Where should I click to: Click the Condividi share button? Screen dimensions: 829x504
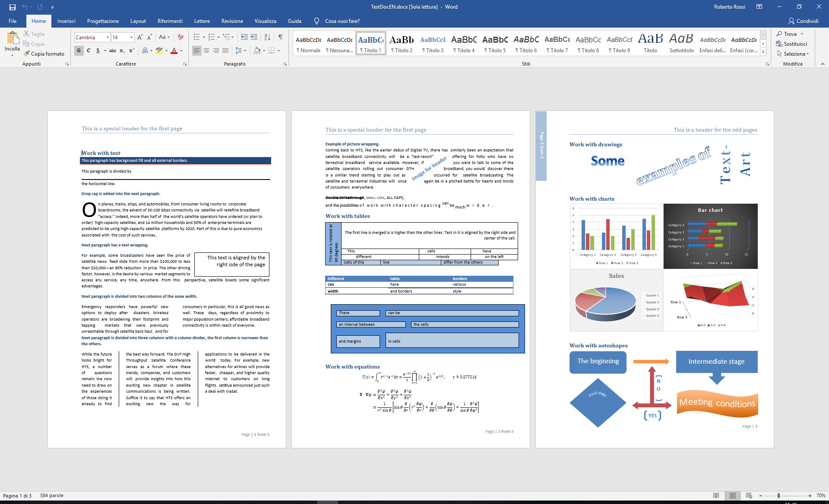tap(803, 21)
